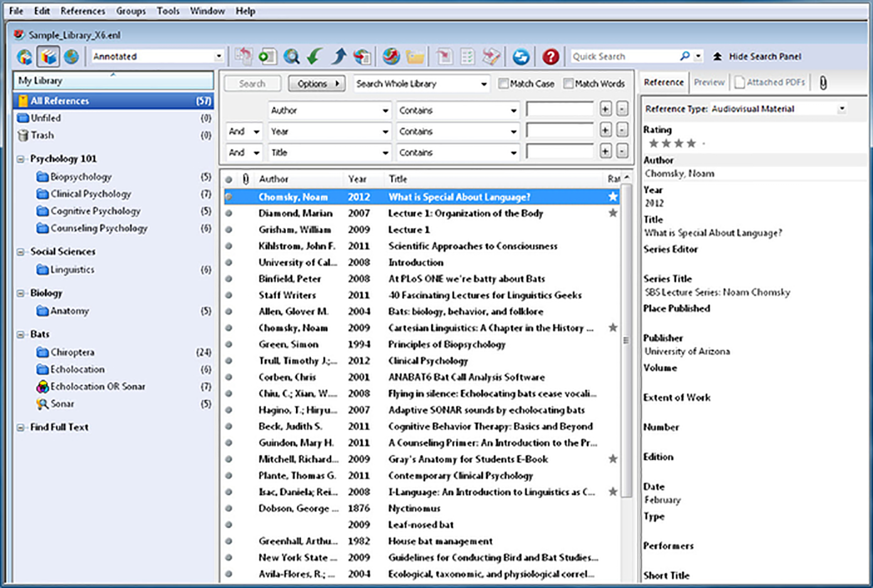Click the paperclip icon beside Attached PDFs

[x=823, y=83]
